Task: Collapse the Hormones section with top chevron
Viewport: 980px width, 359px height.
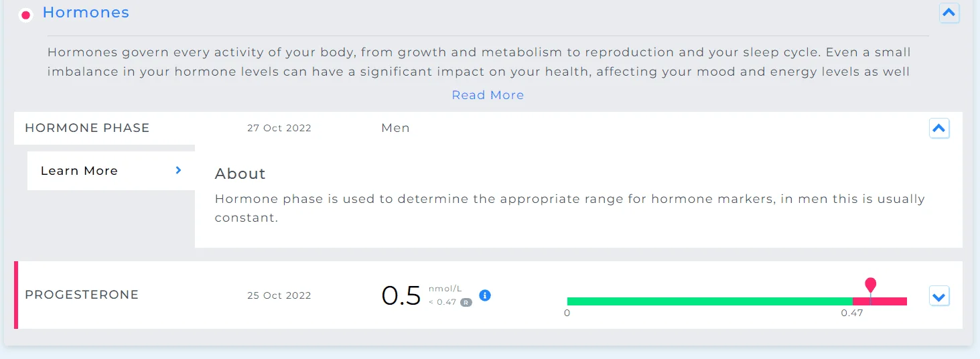Action: 949,13
